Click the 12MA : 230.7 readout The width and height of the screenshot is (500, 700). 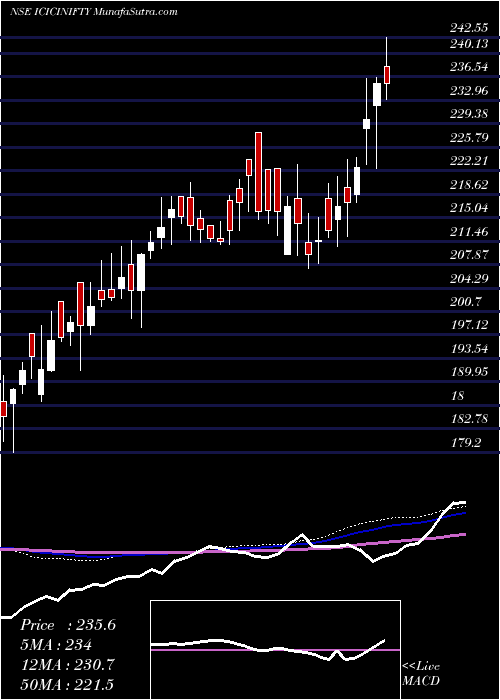point(67,665)
